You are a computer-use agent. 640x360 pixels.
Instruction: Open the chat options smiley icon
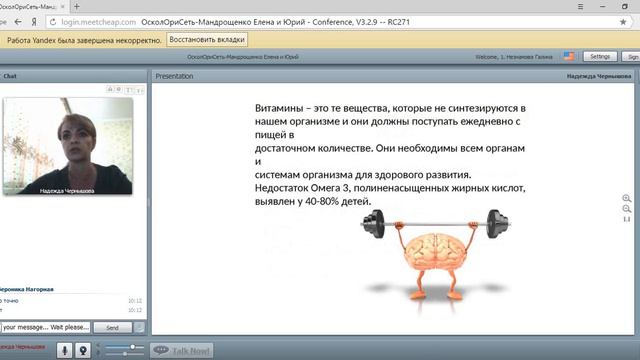click(x=119, y=89)
